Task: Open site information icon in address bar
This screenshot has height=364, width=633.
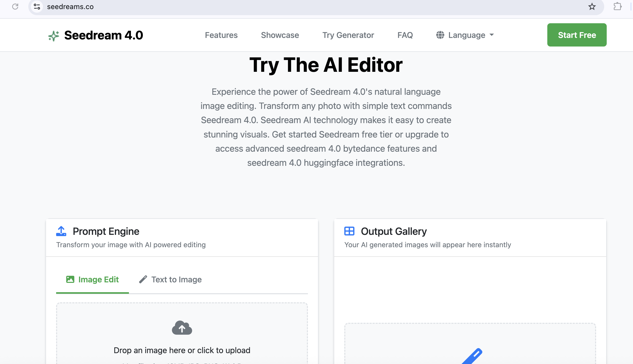Action: (37, 7)
